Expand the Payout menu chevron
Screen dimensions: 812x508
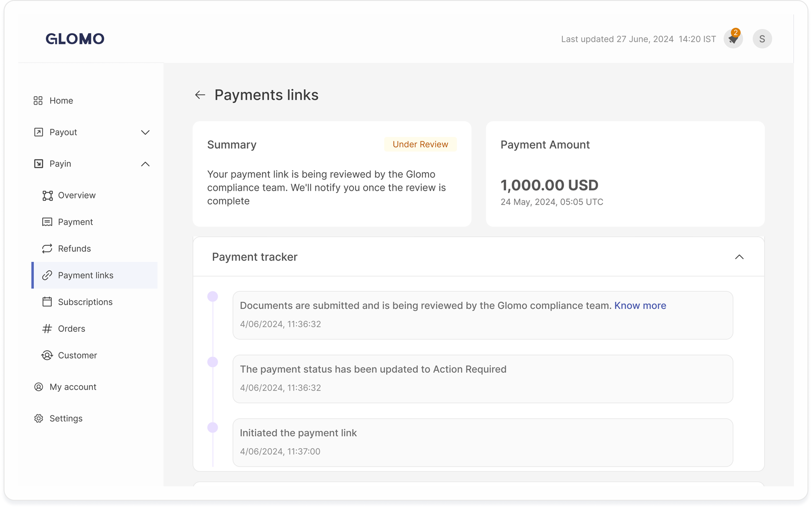click(x=145, y=132)
